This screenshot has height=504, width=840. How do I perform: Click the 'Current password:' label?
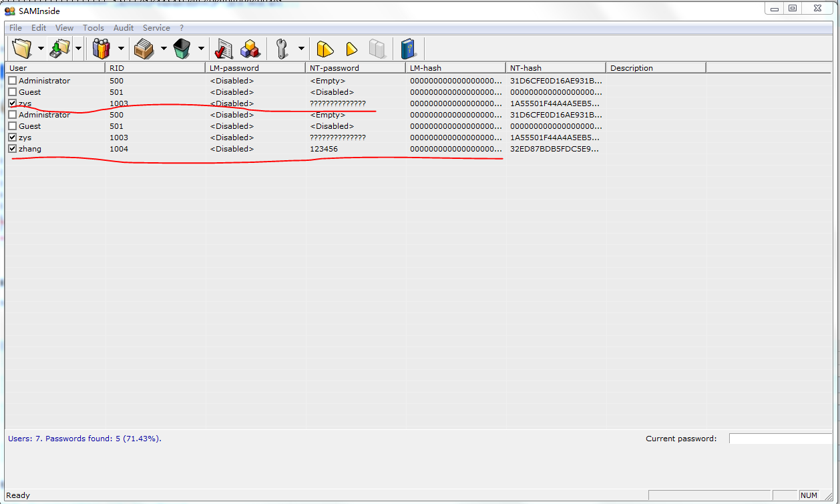coord(681,439)
